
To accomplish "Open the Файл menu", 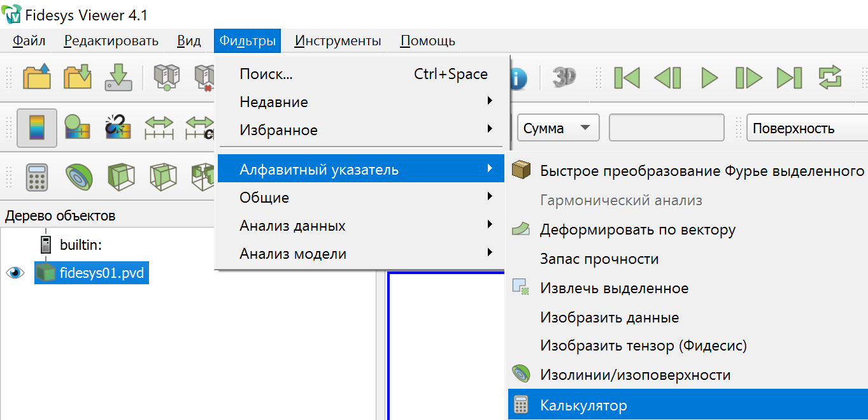I will click(x=29, y=41).
